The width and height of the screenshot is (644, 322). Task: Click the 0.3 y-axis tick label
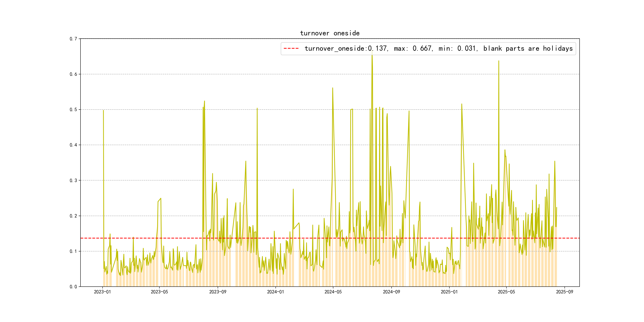tap(73, 180)
